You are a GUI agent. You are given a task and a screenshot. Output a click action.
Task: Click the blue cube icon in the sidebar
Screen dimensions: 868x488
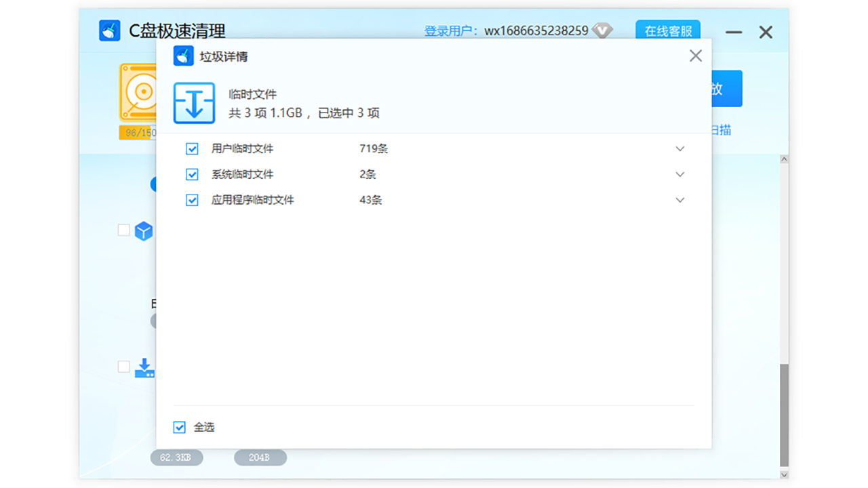click(144, 231)
